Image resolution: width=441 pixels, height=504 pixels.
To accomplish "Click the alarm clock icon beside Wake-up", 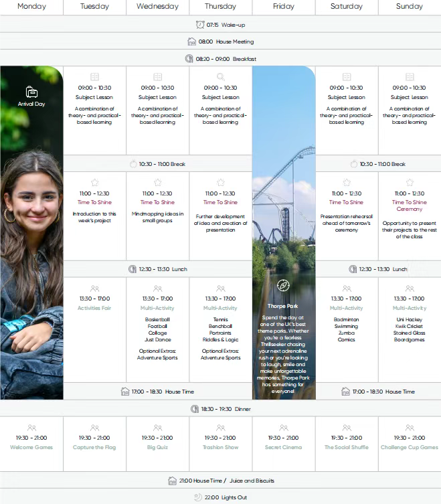I will click(200, 24).
